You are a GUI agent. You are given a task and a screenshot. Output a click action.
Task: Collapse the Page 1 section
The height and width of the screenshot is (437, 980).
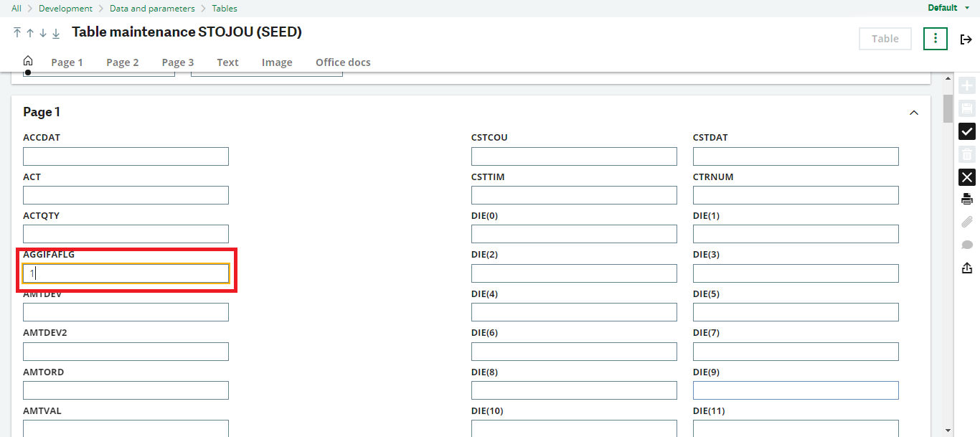pos(914,112)
